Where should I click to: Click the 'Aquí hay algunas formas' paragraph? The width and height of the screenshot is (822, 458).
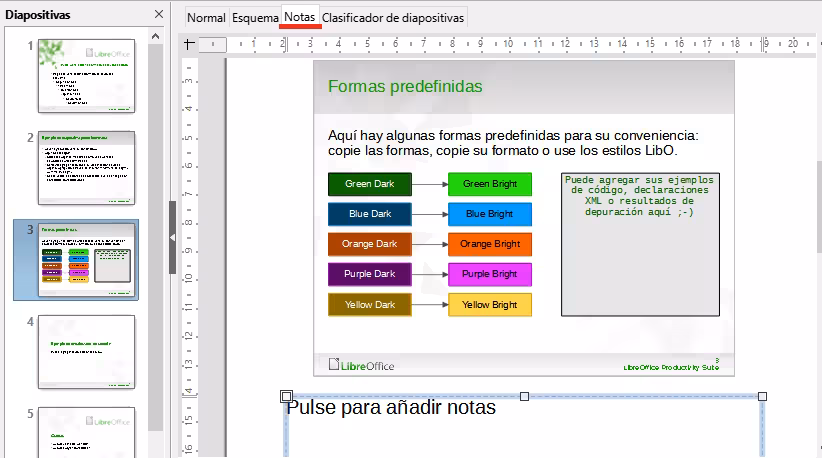click(x=513, y=143)
